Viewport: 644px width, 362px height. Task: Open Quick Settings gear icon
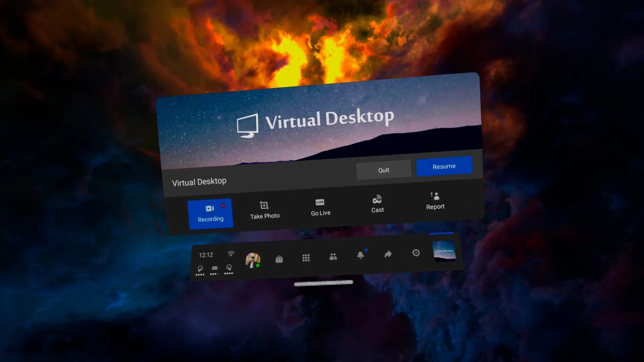click(x=416, y=253)
